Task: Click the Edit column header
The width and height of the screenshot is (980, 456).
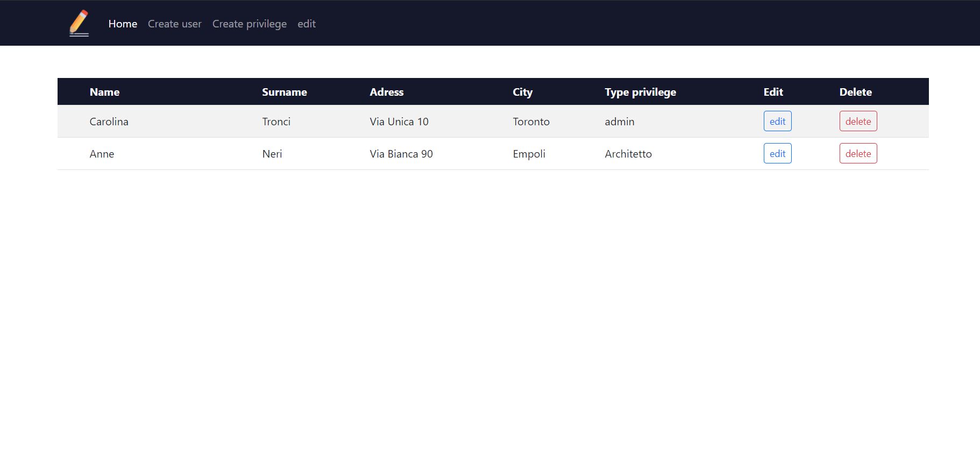Action: (773, 92)
